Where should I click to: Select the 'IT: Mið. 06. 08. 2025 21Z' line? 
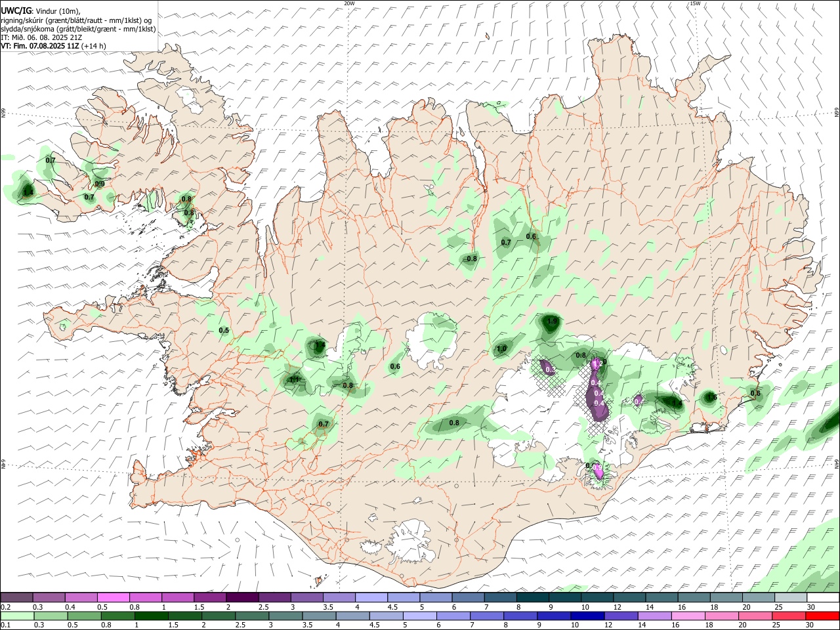click(41, 37)
